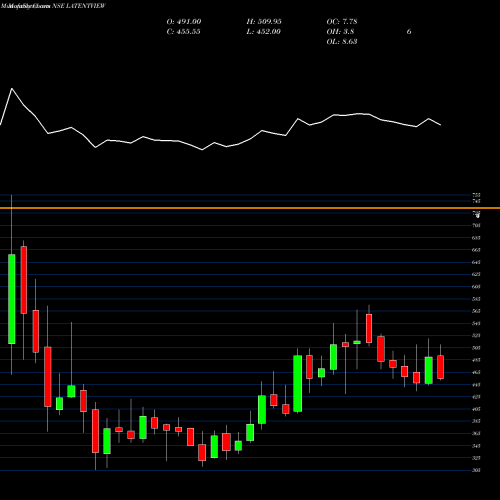Screen dimensions: 500x500
Task: Click the 685 price axis label
Action: [x=476, y=238]
